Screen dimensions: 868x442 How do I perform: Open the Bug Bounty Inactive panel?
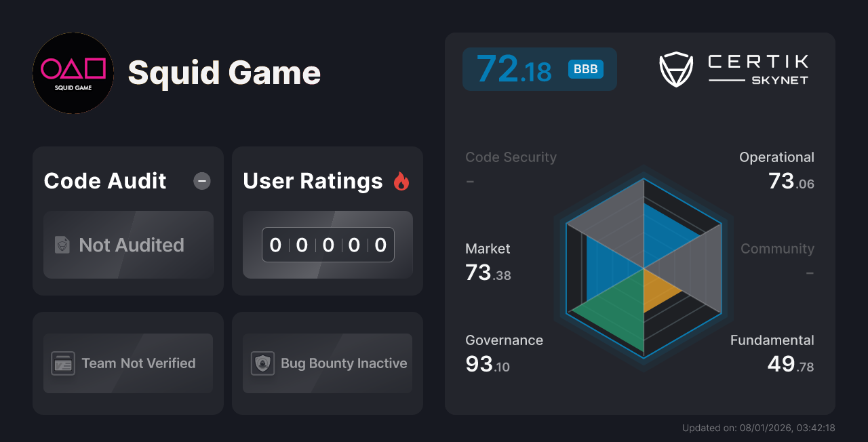tap(327, 363)
